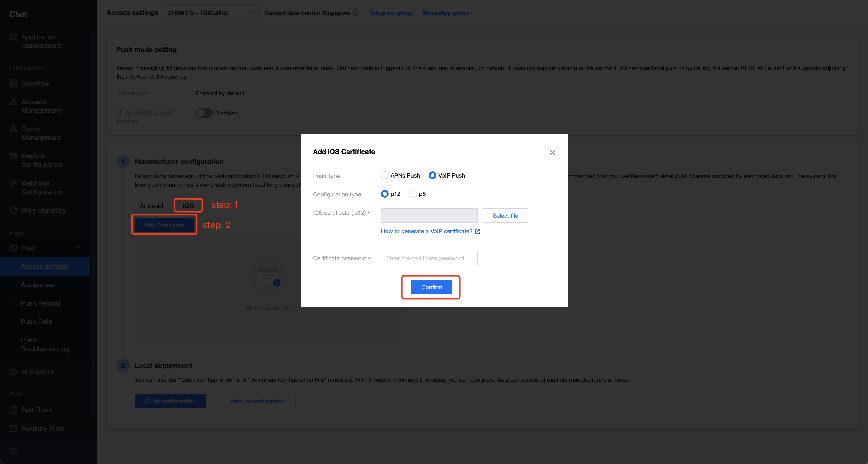Choose the p8 configuration type
Viewport: 868px width, 464px height.
(x=413, y=194)
